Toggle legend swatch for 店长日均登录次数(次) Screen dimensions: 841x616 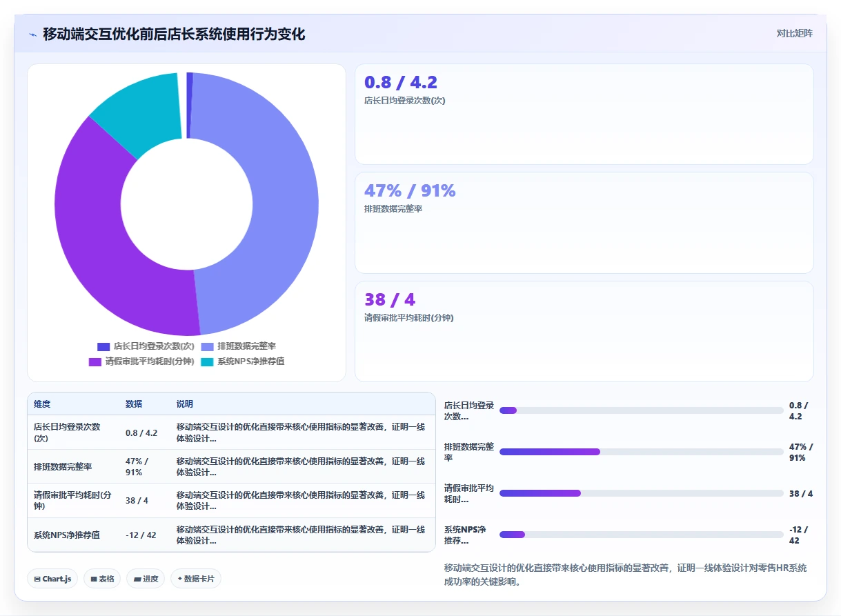click(x=103, y=346)
